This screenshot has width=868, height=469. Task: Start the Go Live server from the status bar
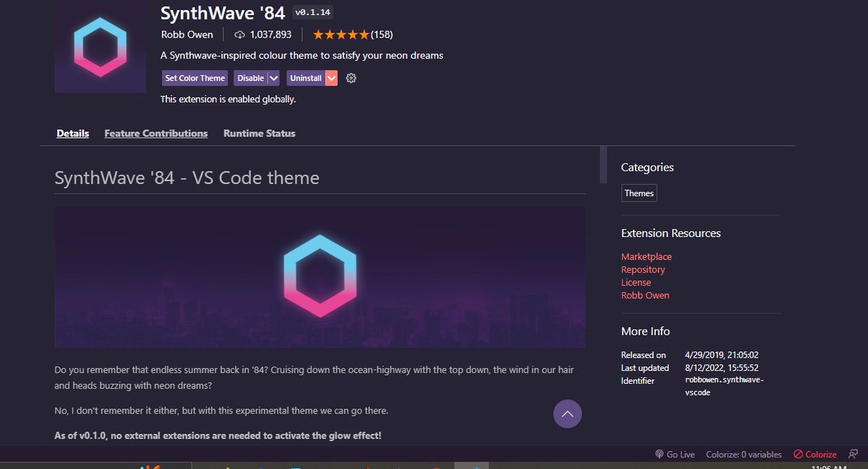[676, 454]
